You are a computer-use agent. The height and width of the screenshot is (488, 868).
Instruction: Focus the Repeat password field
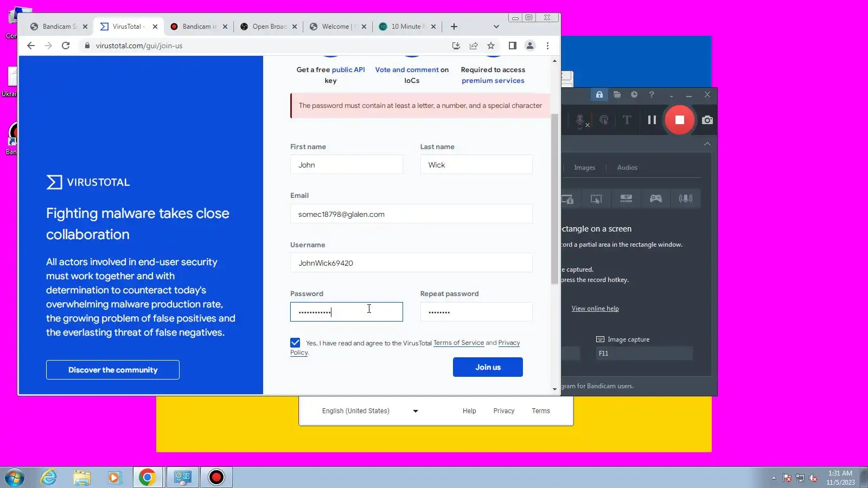(476, 312)
